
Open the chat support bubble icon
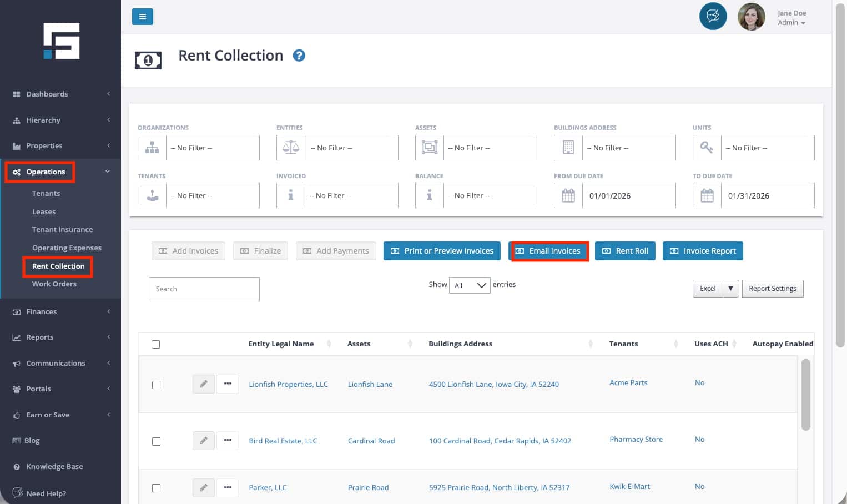click(x=713, y=16)
